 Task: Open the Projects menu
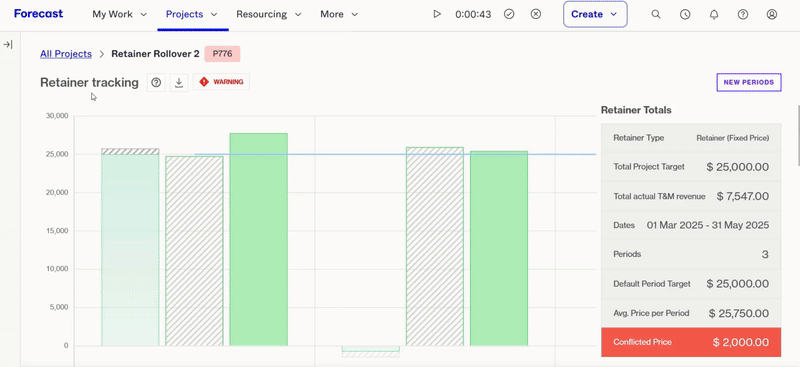click(192, 14)
